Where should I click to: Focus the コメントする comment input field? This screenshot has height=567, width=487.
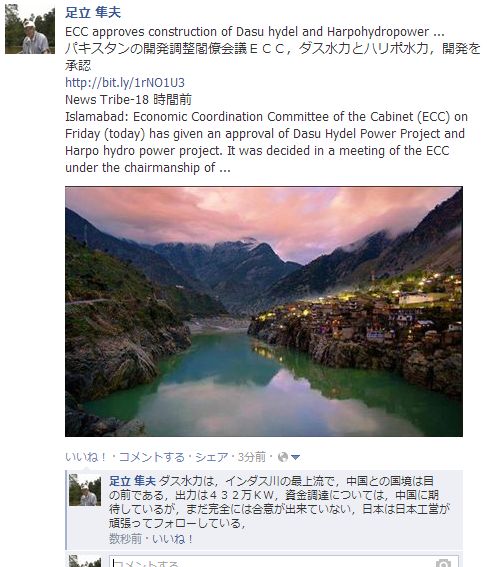pos(284,562)
